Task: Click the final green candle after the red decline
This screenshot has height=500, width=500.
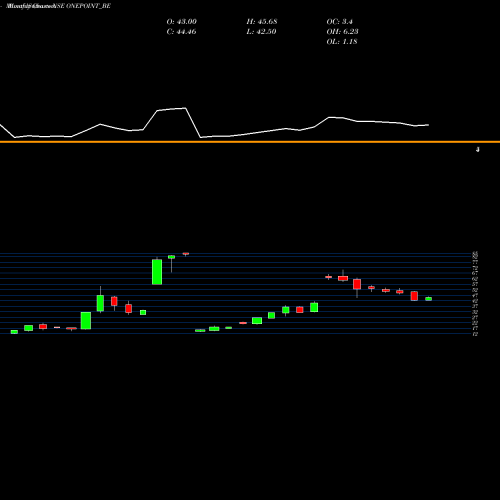Action: coord(428,299)
